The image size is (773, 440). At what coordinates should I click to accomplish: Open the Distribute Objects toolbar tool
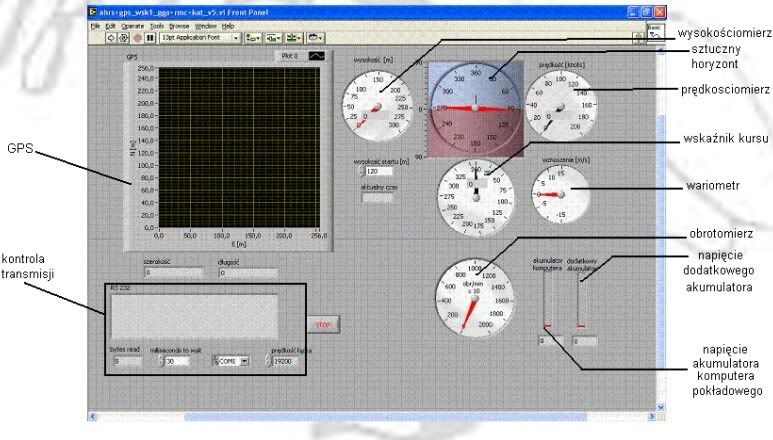273,37
